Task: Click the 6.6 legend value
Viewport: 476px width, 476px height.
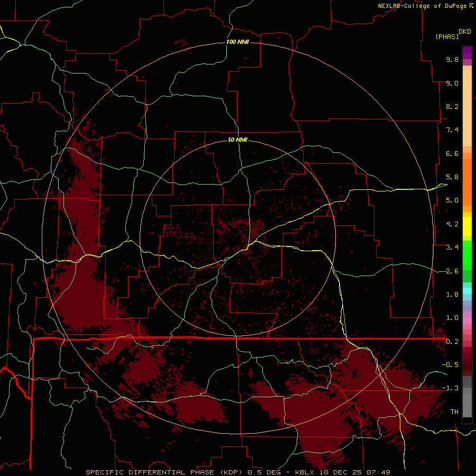Action: click(452, 153)
